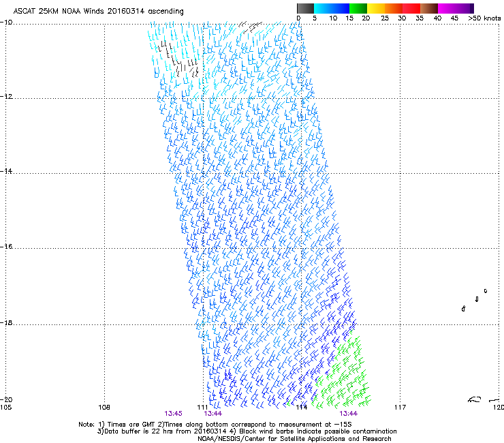Image resolution: width=504 pixels, height=443 pixels.
Task: Click the '0' label under the color scale
Action: [x=298, y=18]
